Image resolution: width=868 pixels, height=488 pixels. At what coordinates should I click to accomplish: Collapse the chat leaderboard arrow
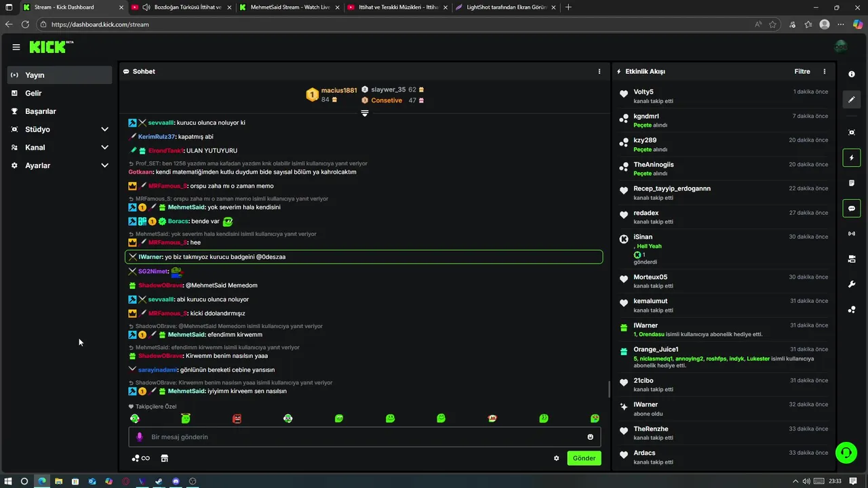365,113
